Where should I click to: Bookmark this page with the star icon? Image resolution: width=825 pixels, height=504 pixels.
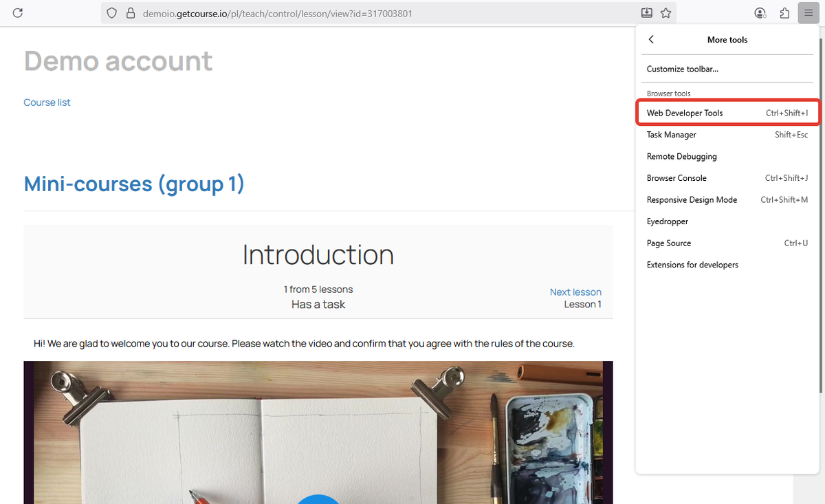pyautogui.click(x=665, y=13)
